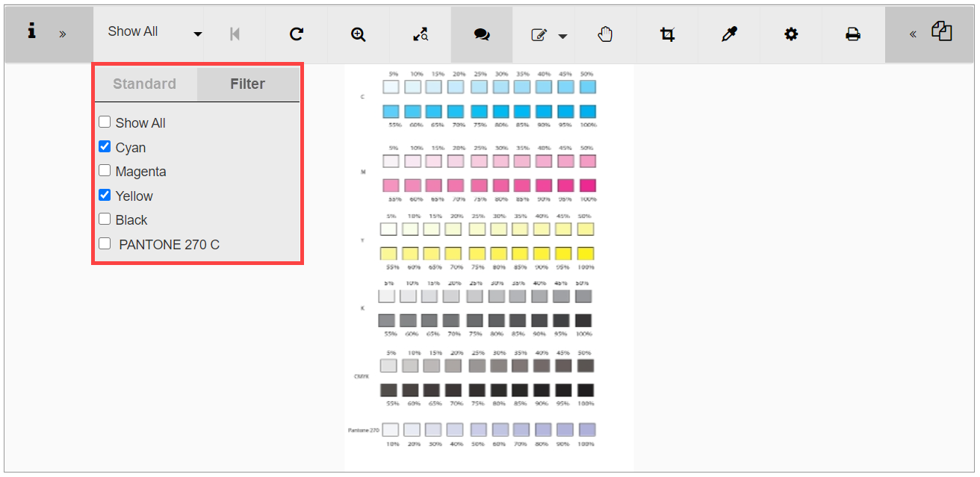980x477 pixels.
Task: Enable the Show All checkbox
Action: click(105, 122)
